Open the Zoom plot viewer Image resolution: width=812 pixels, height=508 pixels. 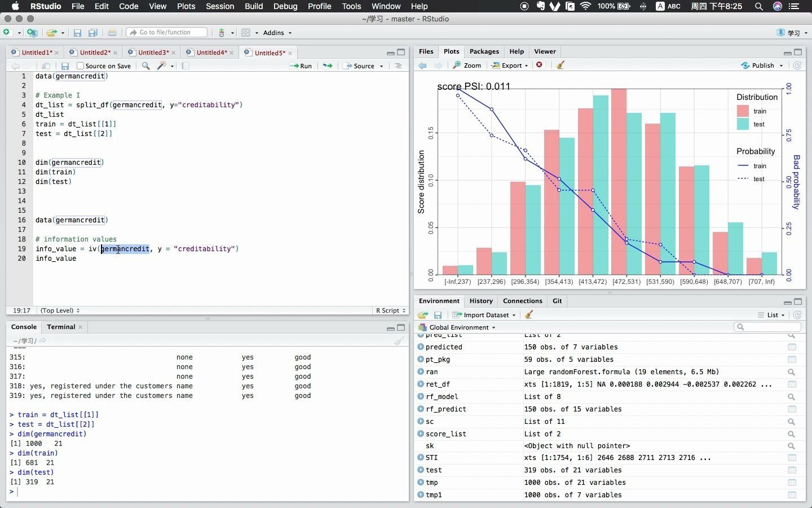(x=467, y=65)
